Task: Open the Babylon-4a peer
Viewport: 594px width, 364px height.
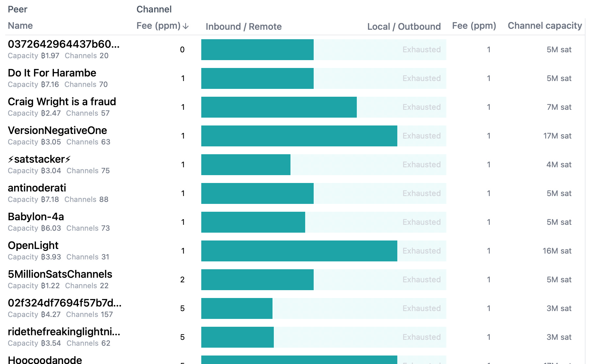Action: (36, 217)
